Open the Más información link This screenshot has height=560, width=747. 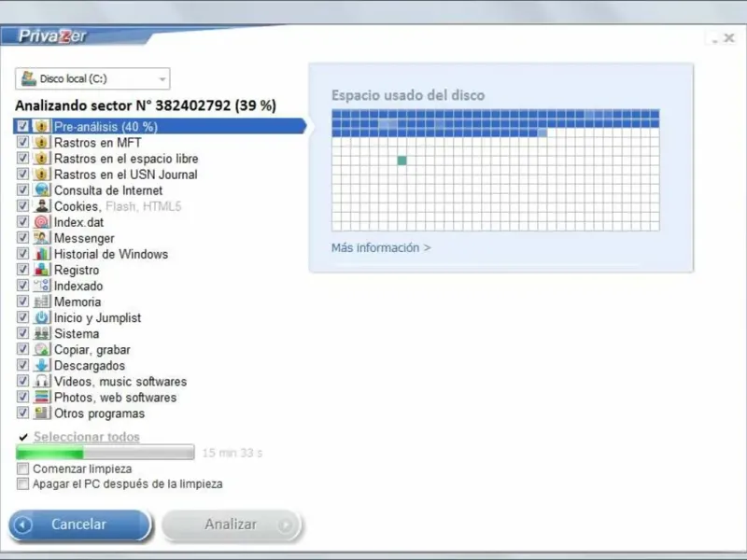click(x=381, y=247)
